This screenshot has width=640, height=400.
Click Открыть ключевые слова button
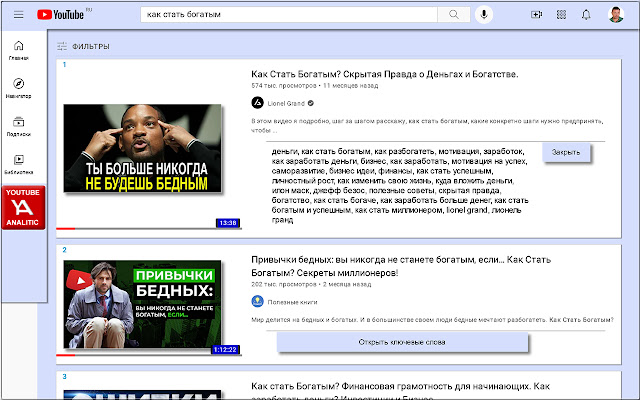point(402,342)
